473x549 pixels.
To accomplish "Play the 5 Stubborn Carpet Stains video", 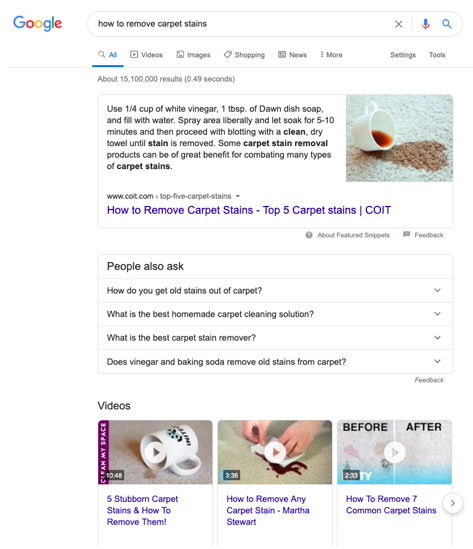I will pyautogui.click(x=155, y=452).
